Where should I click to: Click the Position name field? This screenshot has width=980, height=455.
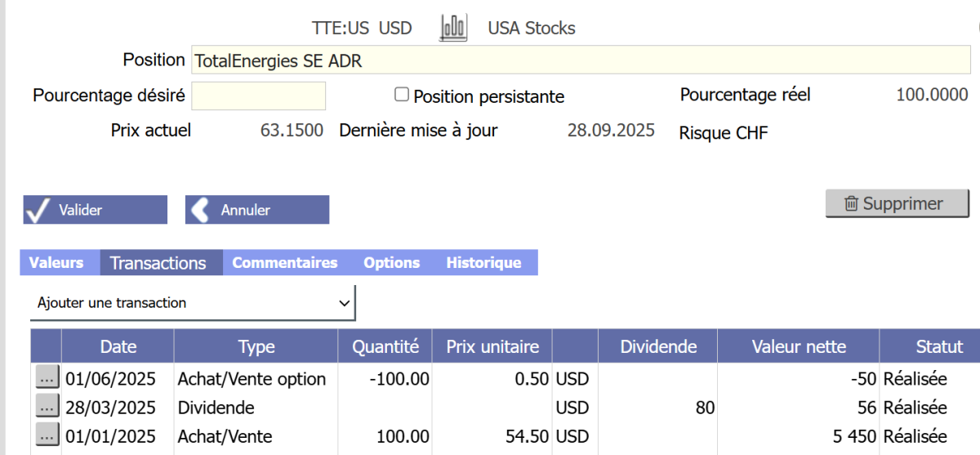tap(580, 60)
